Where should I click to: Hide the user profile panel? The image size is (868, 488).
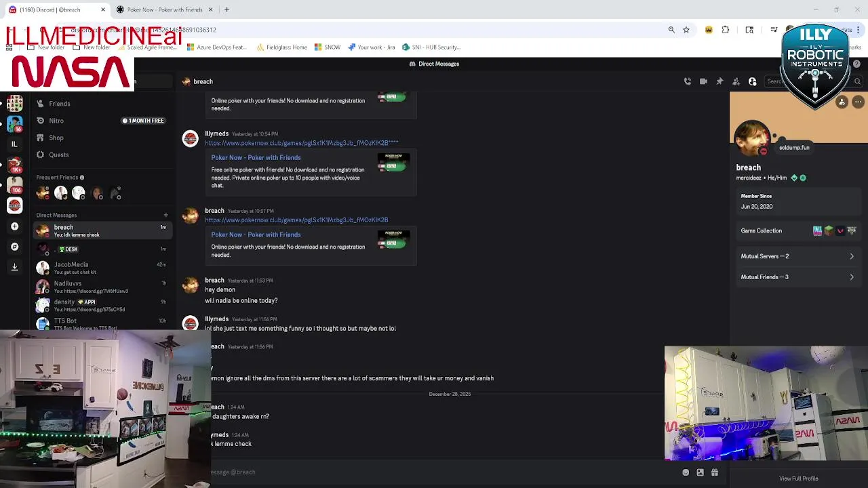pos(752,81)
